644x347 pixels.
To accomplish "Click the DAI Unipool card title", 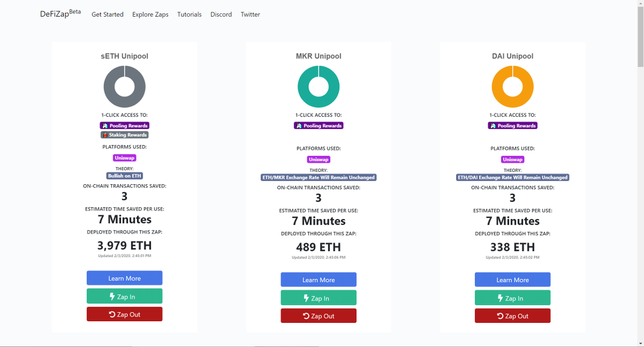I will pos(513,56).
